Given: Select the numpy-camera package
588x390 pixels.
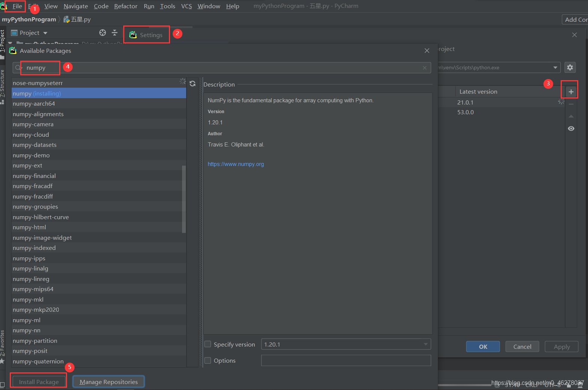Looking at the screenshot, I should pyautogui.click(x=99, y=124).
